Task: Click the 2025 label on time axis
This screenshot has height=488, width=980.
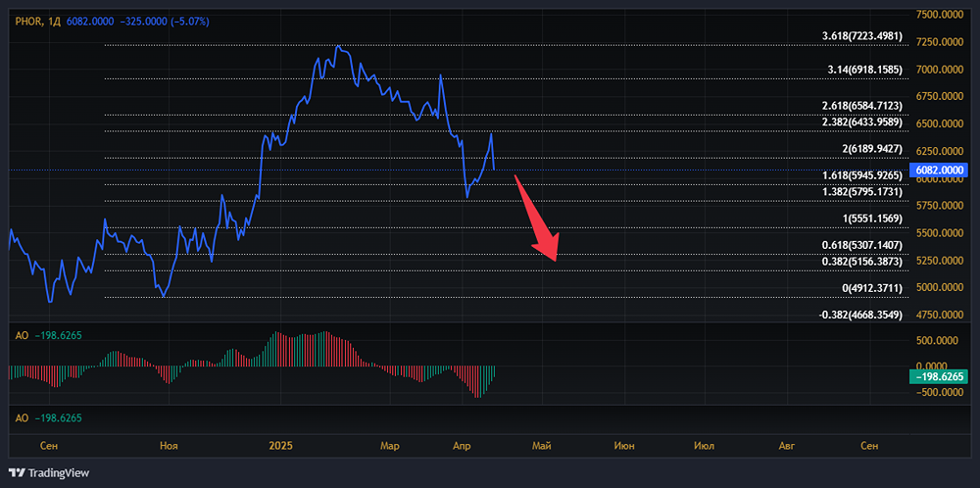Action: click(282, 446)
